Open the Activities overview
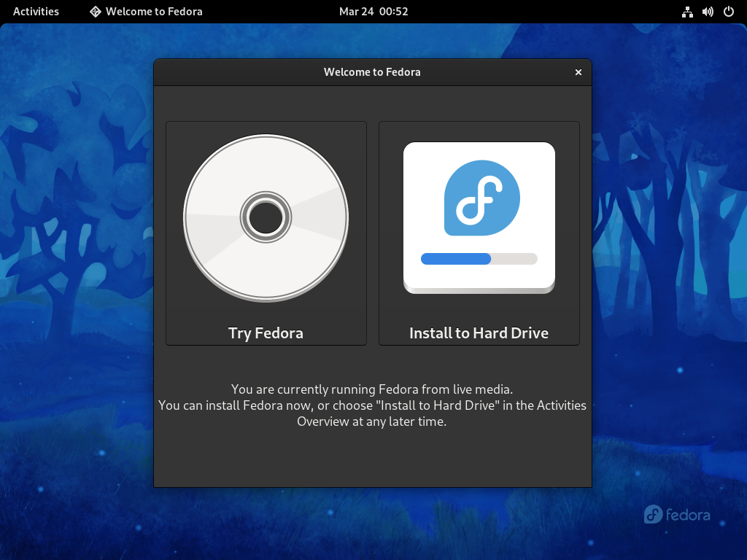Viewport: 747px width, 560px height. click(x=36, y=12)
